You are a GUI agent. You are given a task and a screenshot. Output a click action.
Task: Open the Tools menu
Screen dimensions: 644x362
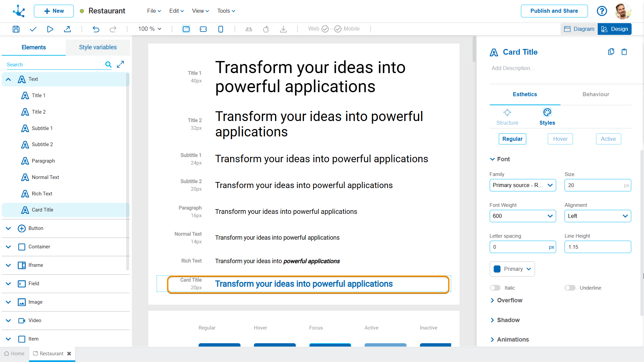click(226, 11)
